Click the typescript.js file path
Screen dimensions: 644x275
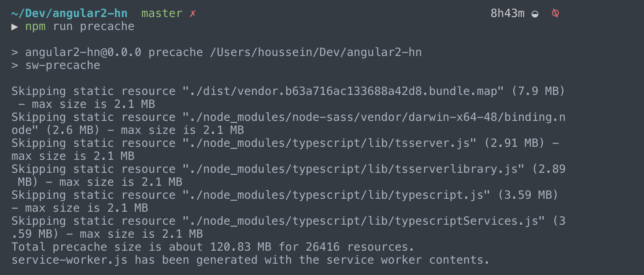point(336,195)
